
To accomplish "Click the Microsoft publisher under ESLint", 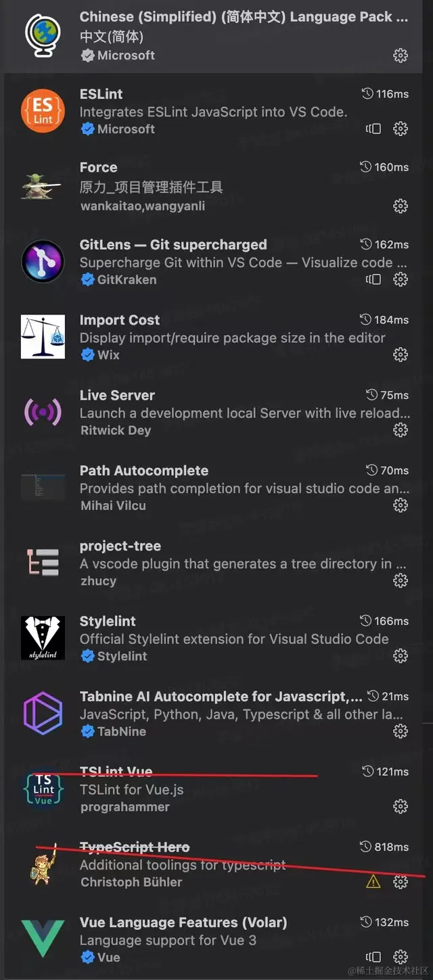I will (126, 129).
